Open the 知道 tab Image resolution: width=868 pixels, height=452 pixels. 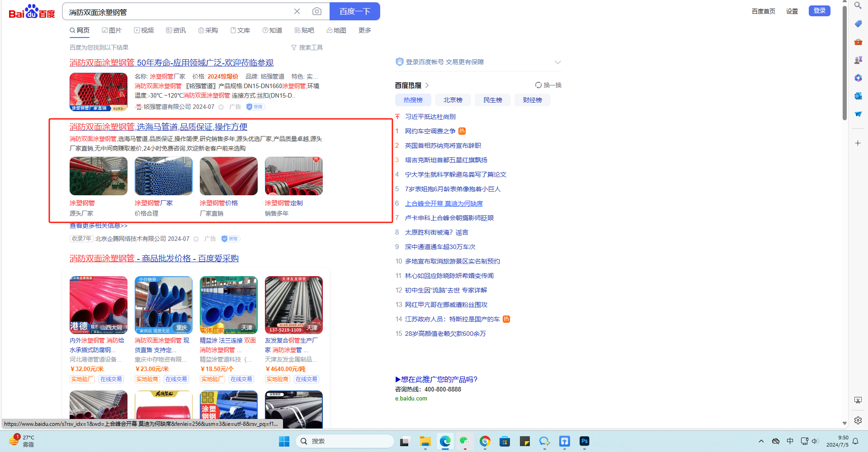[x=272, y=30]
